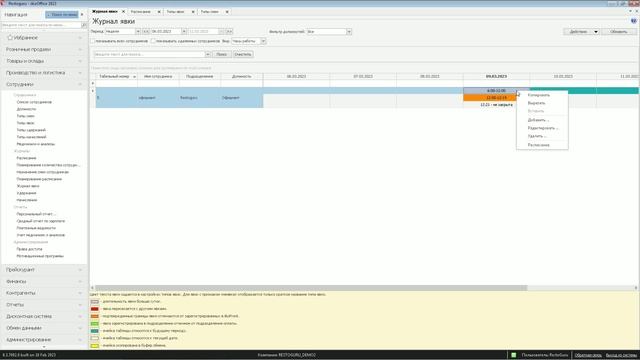This screenshot has height=360, width=640.
Task: Open the start date picker dropdown
Action: (184, 31)
